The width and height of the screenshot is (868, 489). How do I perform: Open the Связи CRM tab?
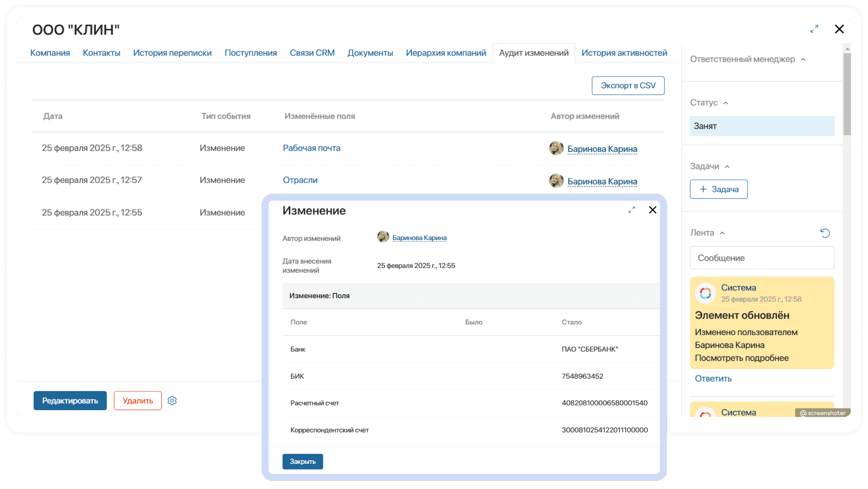pos(312,53)
